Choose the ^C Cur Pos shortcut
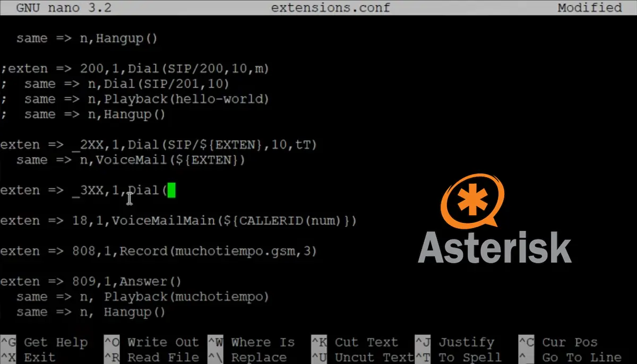The image size is (637, 364). pos(558,342)
